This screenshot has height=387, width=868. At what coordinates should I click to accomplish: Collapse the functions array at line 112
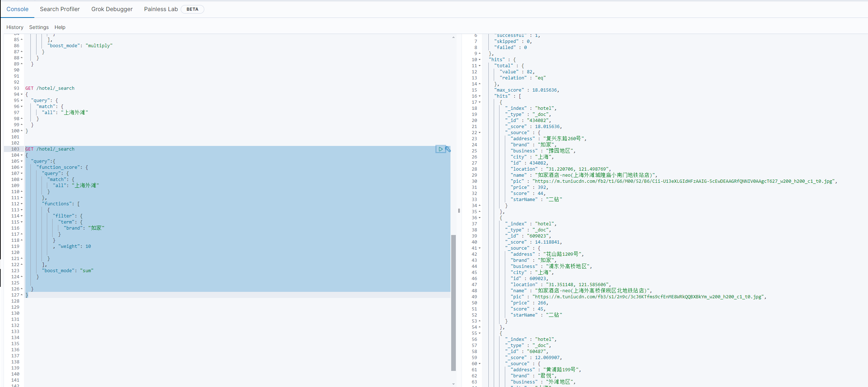[22, 204]
